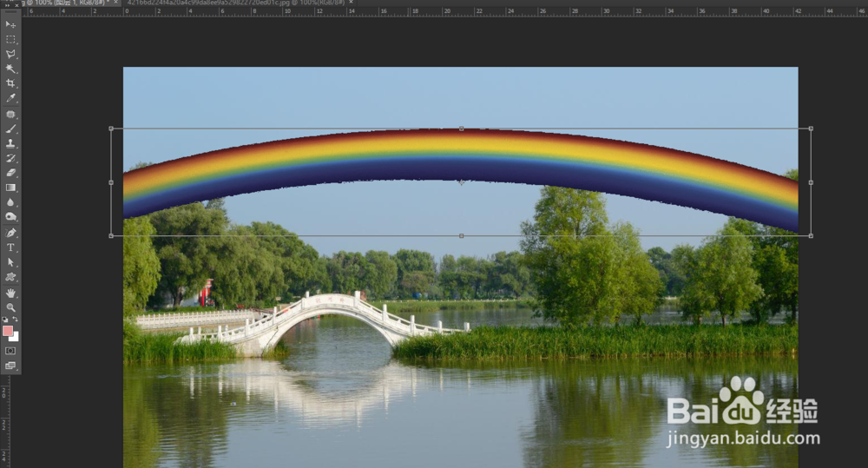The height and width of the screenshot is (468, 868).
Task: Select the Move tool
Action: point(10,24)
